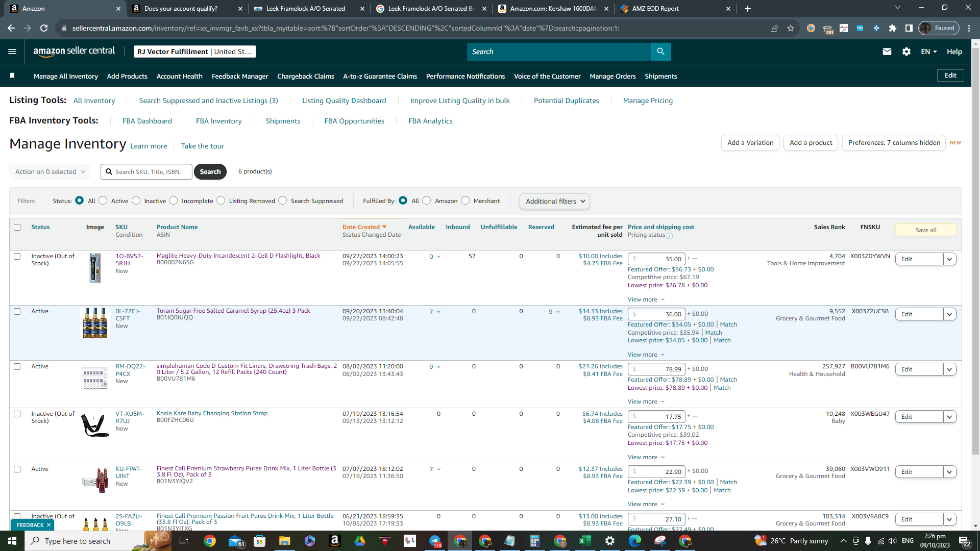980x551 pixels.
Task: Open Edit dropdown arrow for Maglite row
Action: coord(949,259)
